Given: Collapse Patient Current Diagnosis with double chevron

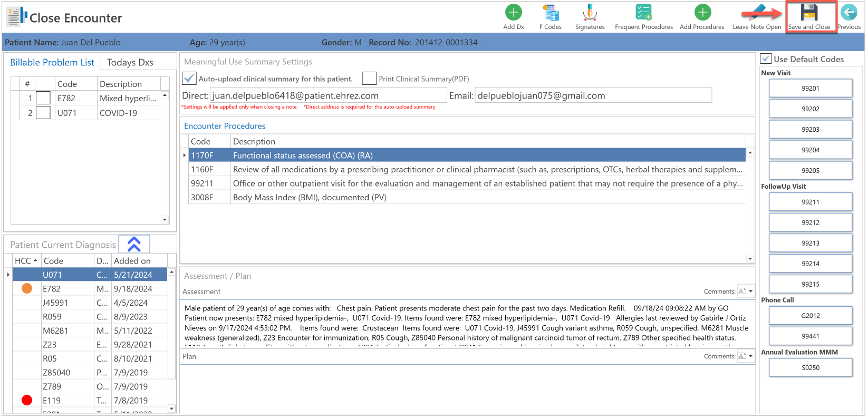Looking at the screenshot, I should 134,244.
